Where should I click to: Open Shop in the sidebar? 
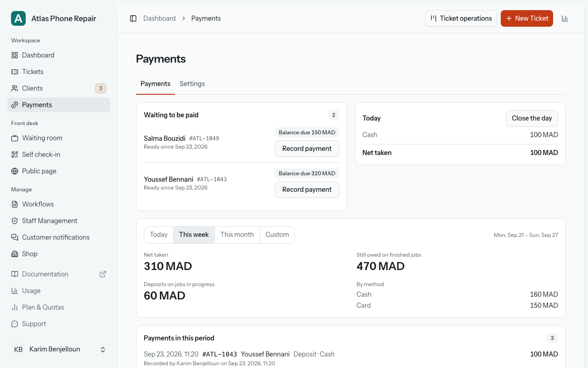tap(59, 254)
